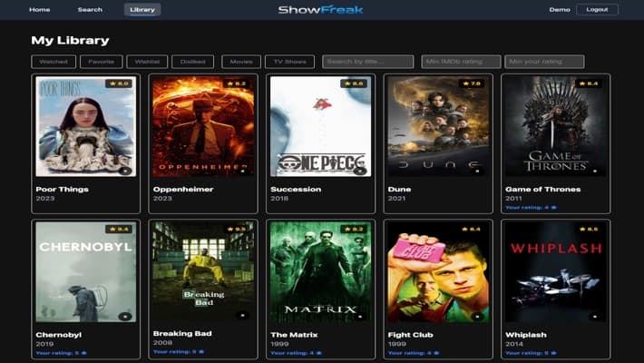Click "The Matrix" title text
The image size is (644, 363).
coord(294,335)
